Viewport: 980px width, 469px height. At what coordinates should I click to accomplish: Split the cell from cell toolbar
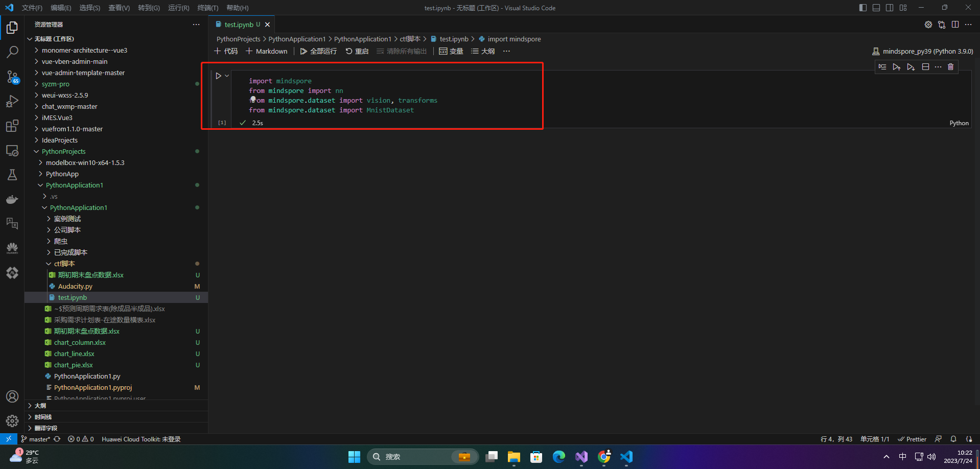(x=925, y=67)
